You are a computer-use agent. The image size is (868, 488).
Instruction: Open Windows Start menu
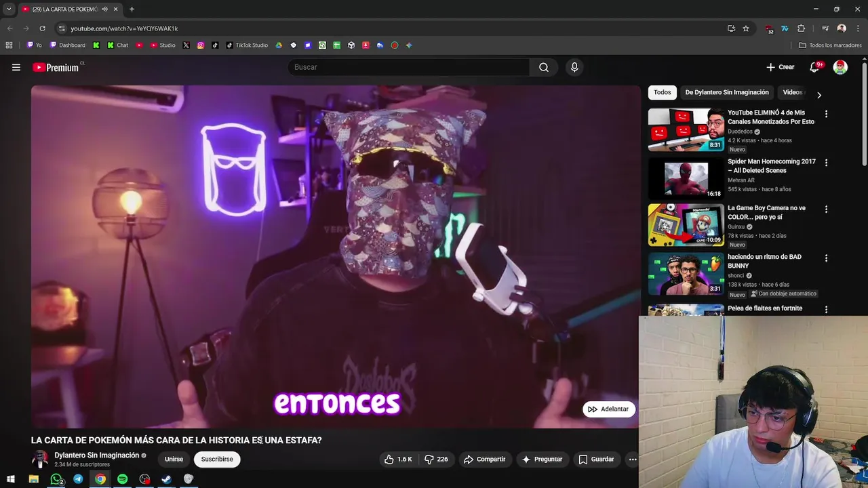[x=11, y=479]
